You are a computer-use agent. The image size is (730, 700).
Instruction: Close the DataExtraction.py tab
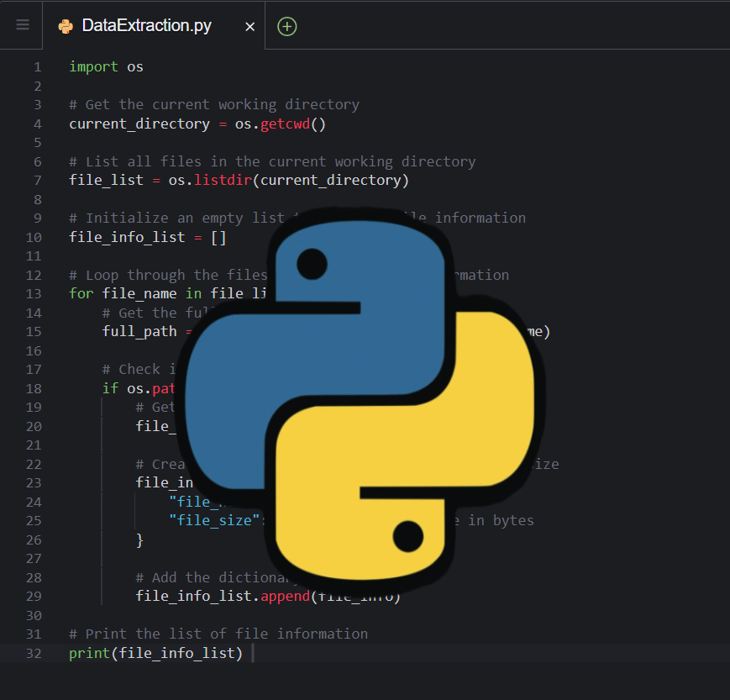click(249, 26)
